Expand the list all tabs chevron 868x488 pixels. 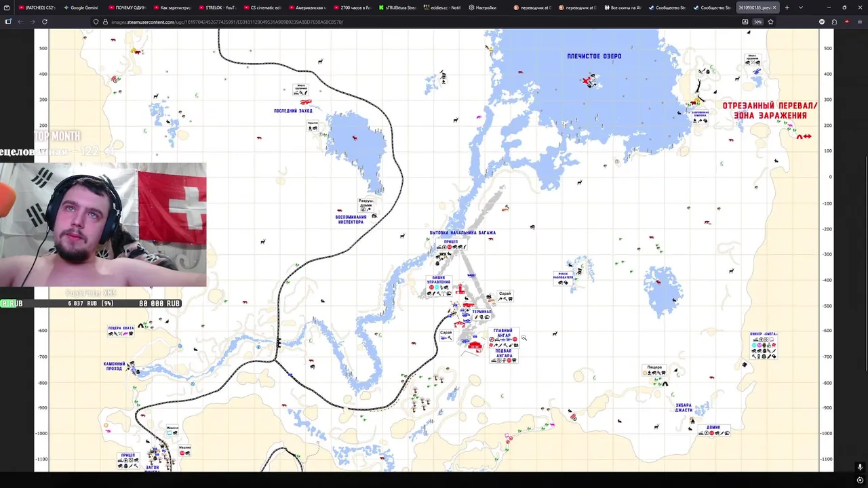801,7
